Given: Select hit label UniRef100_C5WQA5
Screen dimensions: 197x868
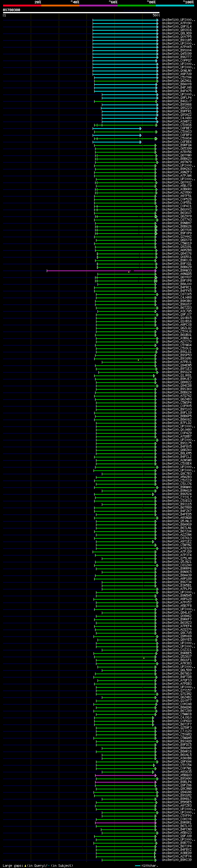Looking at the screenshot, I should (177, 737).
